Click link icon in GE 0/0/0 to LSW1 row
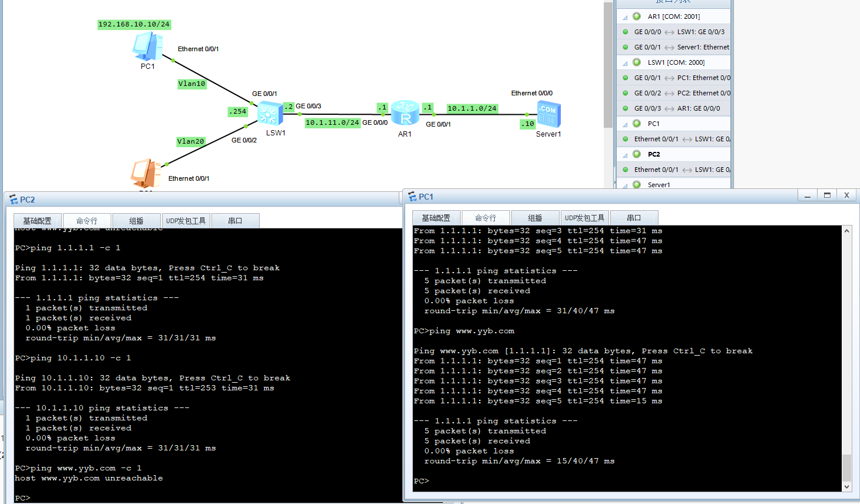The height and width of the screenshot is (504, 860). click(x=669, y=32)
